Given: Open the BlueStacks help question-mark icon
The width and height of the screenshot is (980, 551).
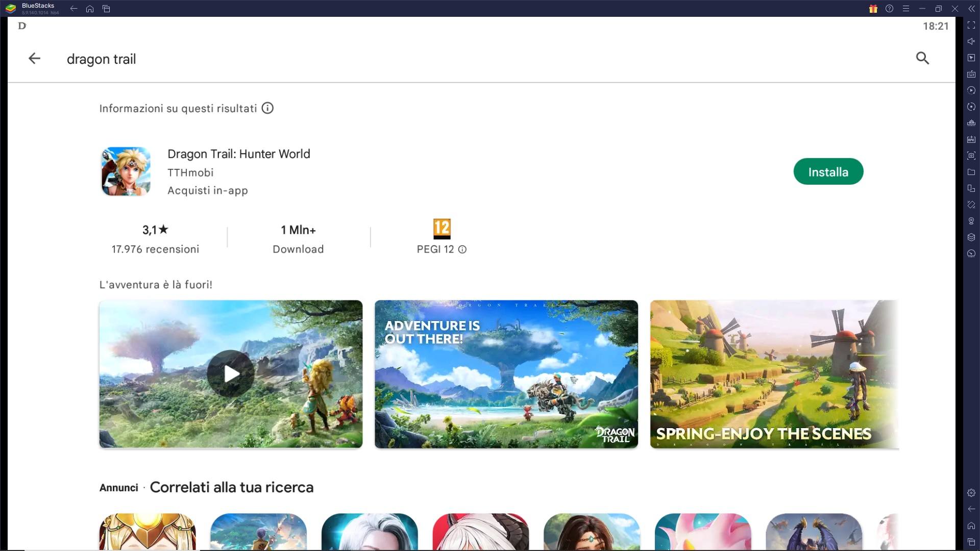Looking at the screenshot, I should click(x=889, y=9).
